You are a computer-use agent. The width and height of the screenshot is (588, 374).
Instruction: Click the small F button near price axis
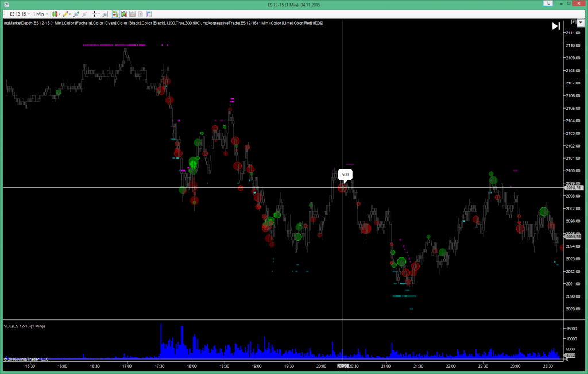coord(574,22)
